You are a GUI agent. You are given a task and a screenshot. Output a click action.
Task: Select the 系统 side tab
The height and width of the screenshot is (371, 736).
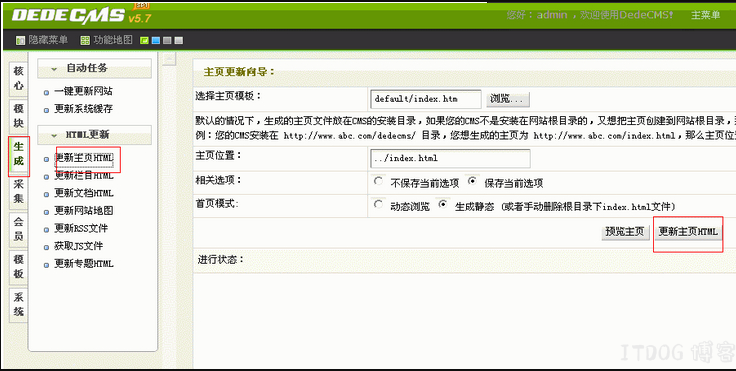pyautogui.click(x=18, y=304)
